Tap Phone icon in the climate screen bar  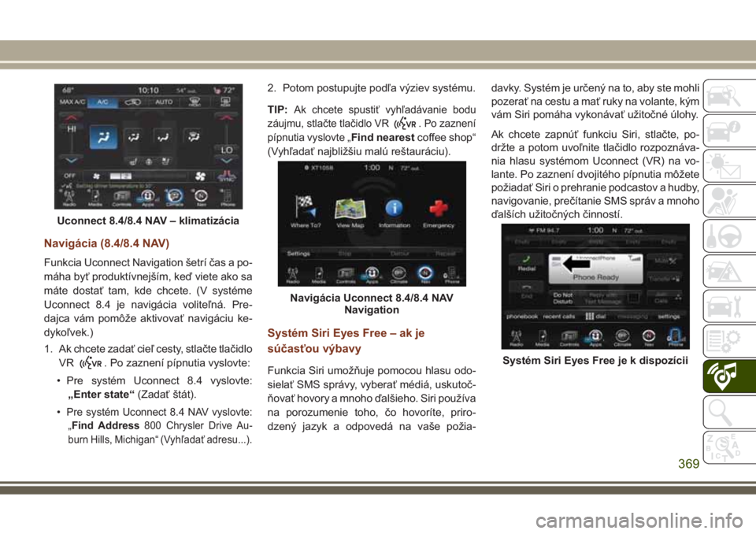pos(228,198)
